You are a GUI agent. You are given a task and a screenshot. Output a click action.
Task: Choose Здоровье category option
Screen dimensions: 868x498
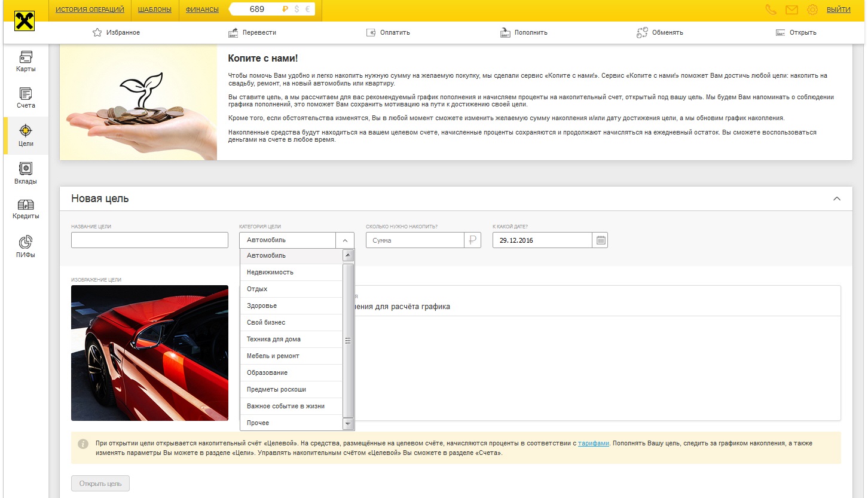click(291, 306)
